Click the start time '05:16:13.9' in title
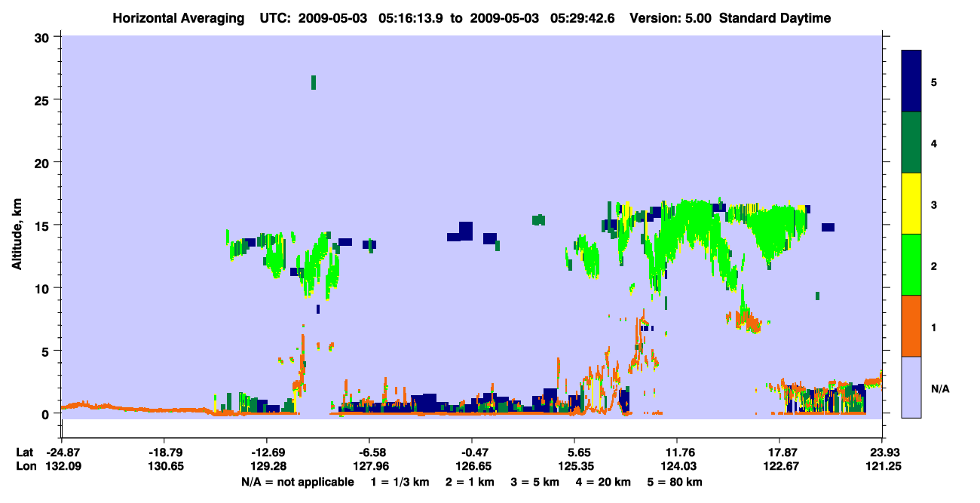The width and height of the screenshot is (980, 503). 412,18
